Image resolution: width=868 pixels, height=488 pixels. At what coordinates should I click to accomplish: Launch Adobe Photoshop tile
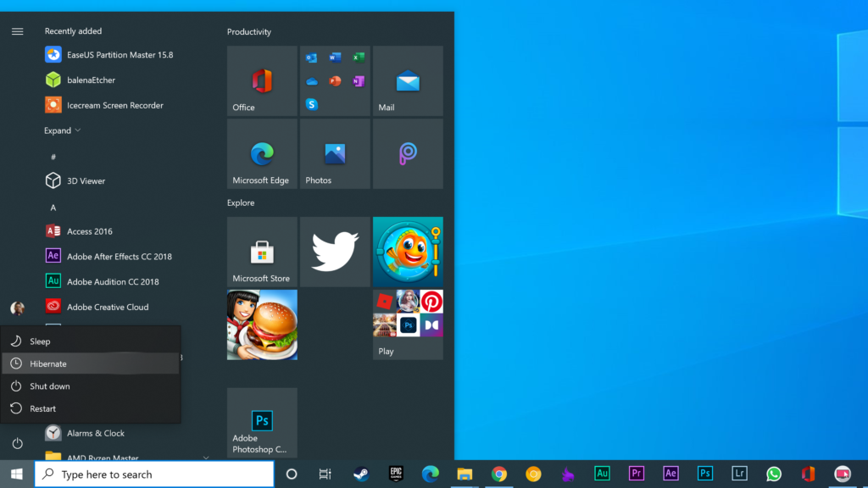(x=262, y=423)
